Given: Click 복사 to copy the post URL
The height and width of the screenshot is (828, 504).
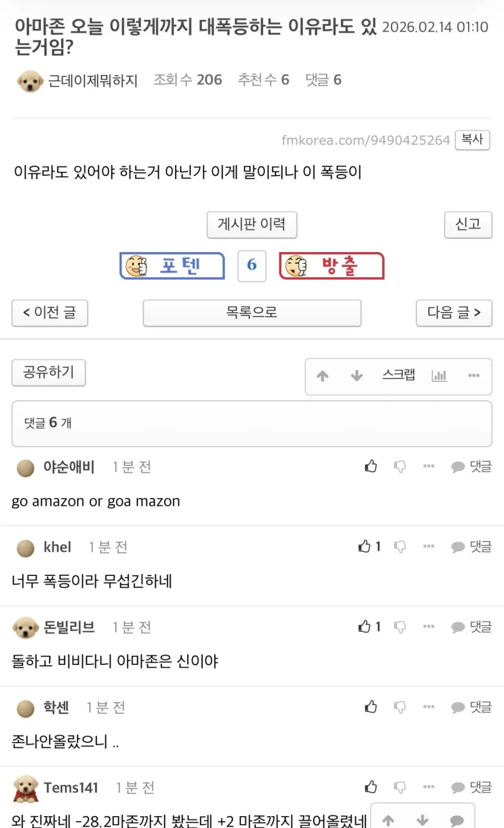Looking at the screenshot, I should click(x=472, y=139).
